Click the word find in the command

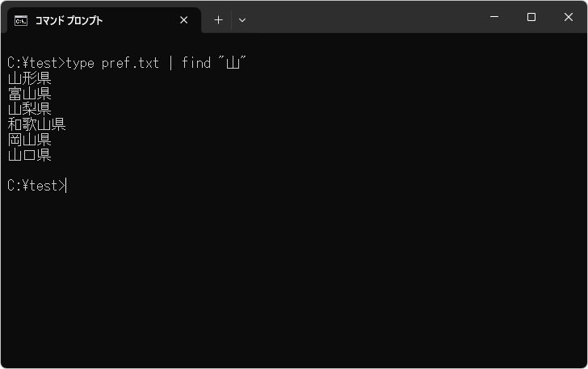tap(195, 63)
